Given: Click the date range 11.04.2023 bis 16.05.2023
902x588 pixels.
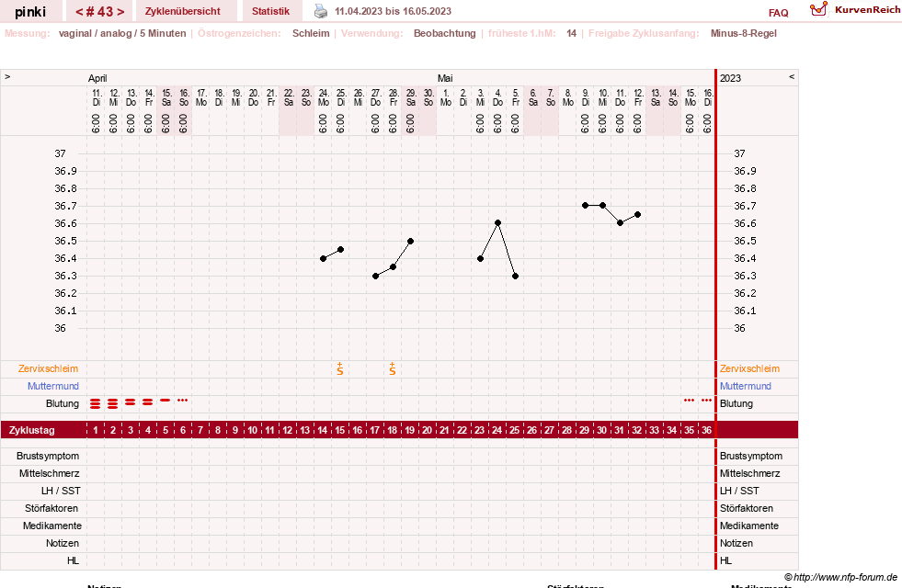Looking at the screenshot, I should click(393, 11).
